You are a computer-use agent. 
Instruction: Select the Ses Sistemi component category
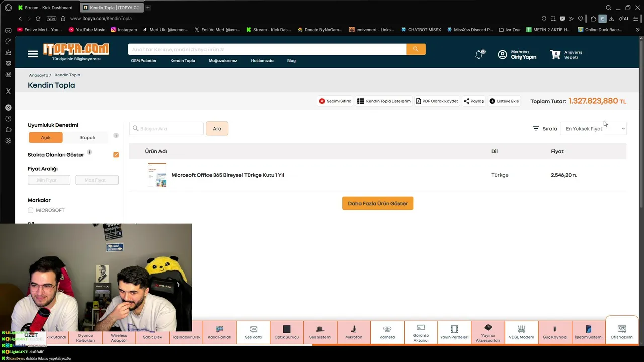(x=320, y=332)
